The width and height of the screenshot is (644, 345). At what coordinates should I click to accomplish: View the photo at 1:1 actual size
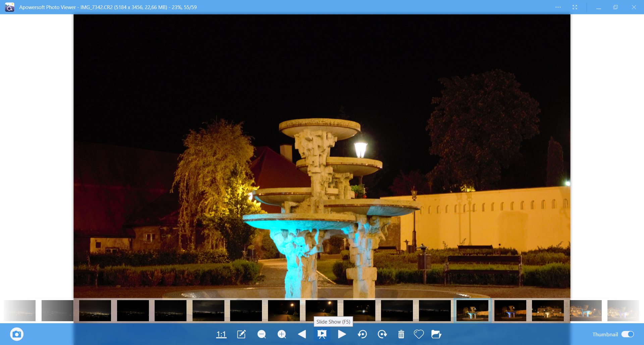tap(221, 334)
